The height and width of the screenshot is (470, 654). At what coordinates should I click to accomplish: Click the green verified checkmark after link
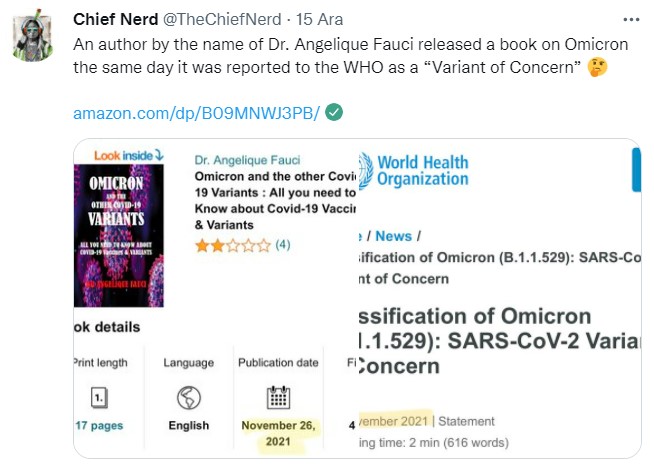335,112
